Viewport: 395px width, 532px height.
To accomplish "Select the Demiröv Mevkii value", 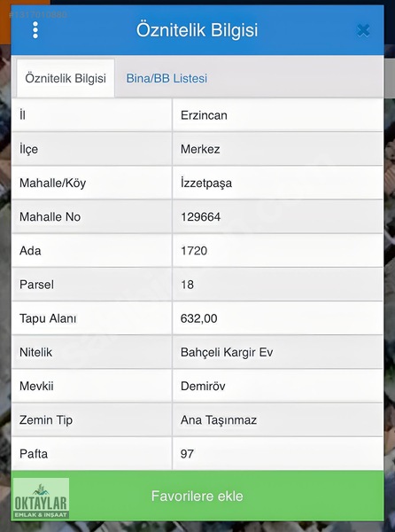I will [x=203, y=386].
